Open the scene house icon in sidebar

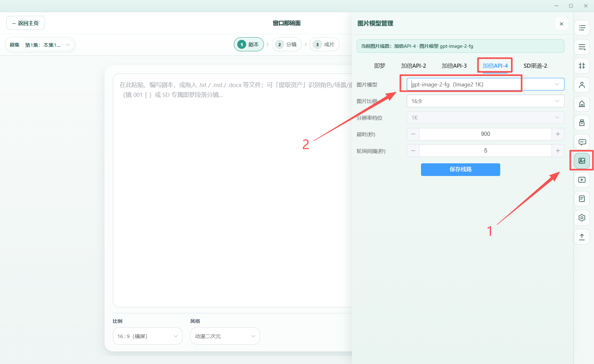[582, 104]
